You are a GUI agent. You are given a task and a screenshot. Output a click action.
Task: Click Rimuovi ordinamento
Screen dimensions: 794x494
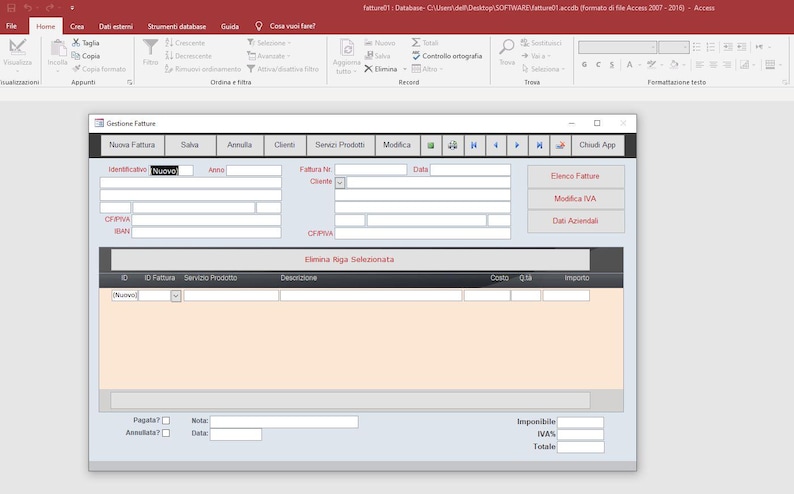[x=203, y=69]
